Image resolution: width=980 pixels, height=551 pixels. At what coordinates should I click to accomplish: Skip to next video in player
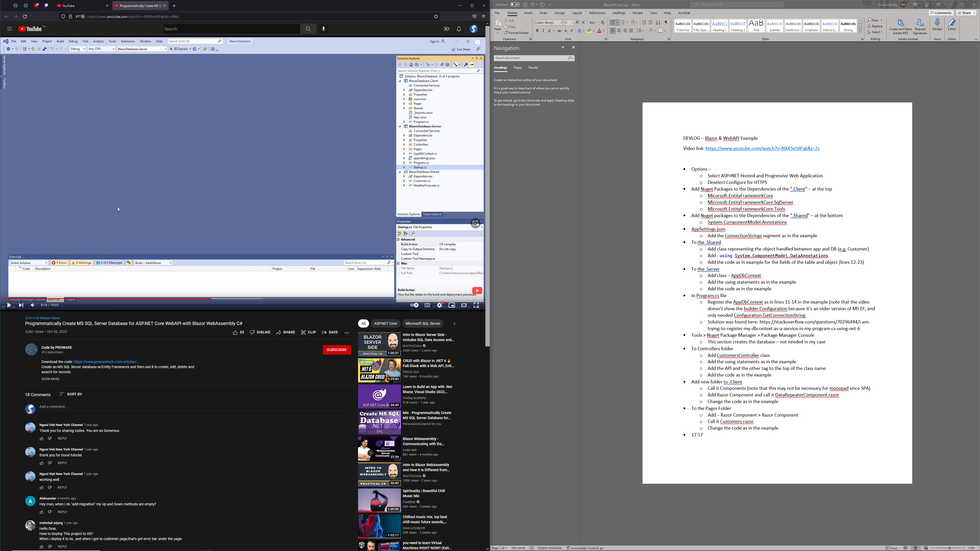point(21,305)
